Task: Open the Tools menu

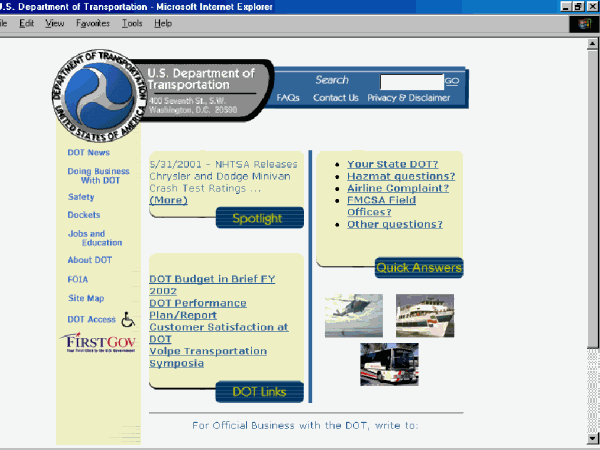Action: 132,22
